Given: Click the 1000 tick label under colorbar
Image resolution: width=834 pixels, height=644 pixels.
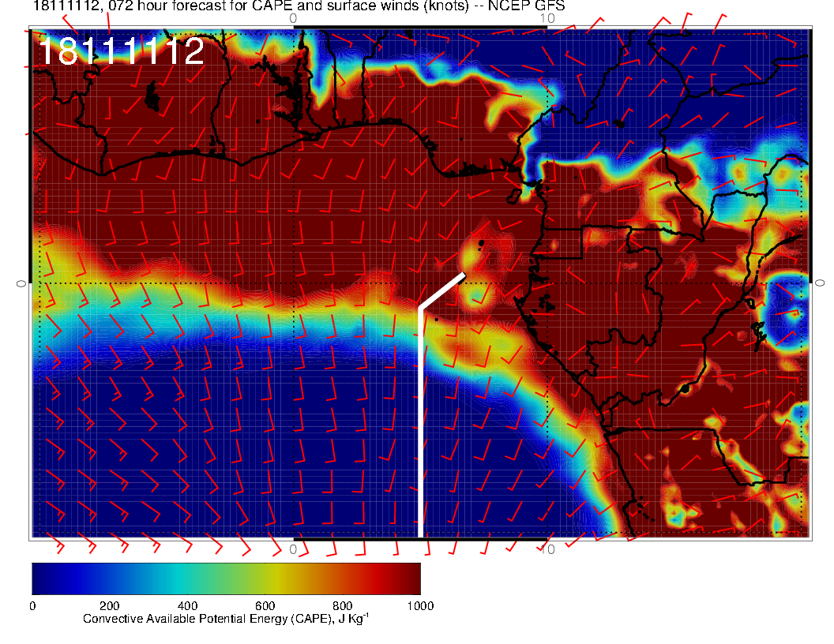Looking at the screenshot, I should (x=419, y=605).
